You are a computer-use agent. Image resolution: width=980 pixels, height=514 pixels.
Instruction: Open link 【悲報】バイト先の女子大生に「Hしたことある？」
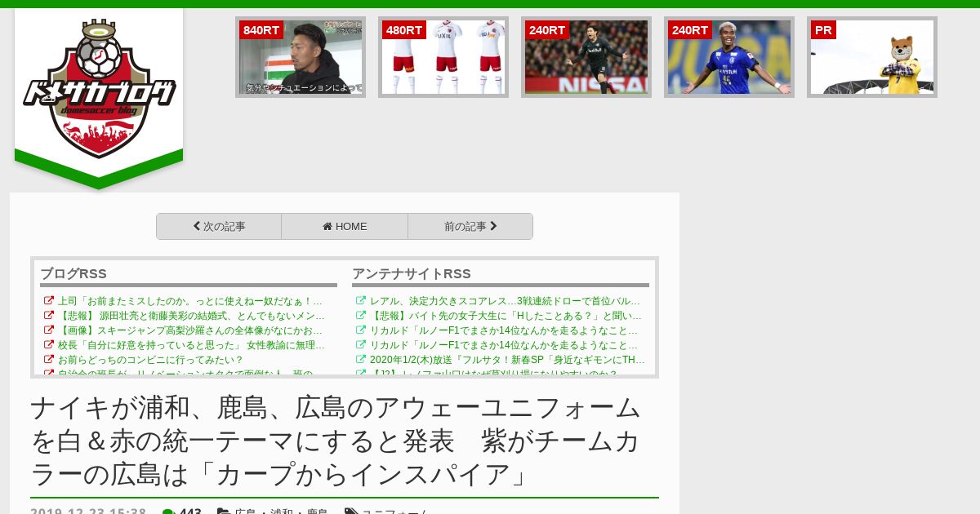tap(506, 316)
